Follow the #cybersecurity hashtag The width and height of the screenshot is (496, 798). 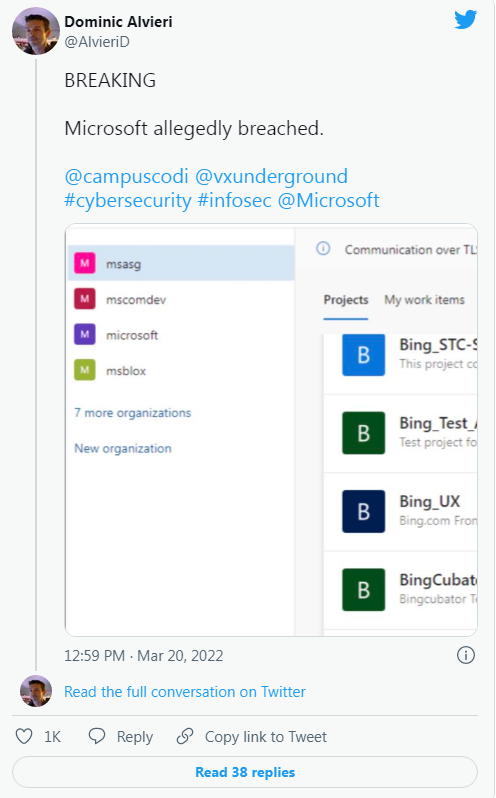[x=128, y=201]
